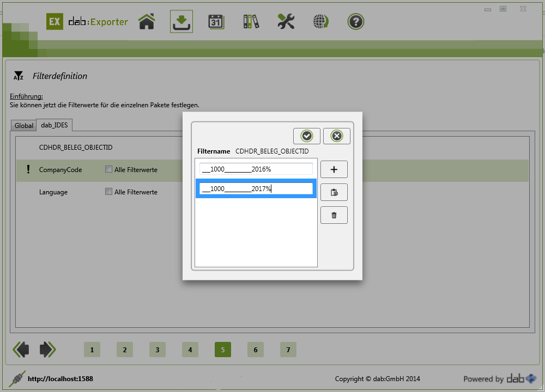Switch to the Global tab

point(23,125)
